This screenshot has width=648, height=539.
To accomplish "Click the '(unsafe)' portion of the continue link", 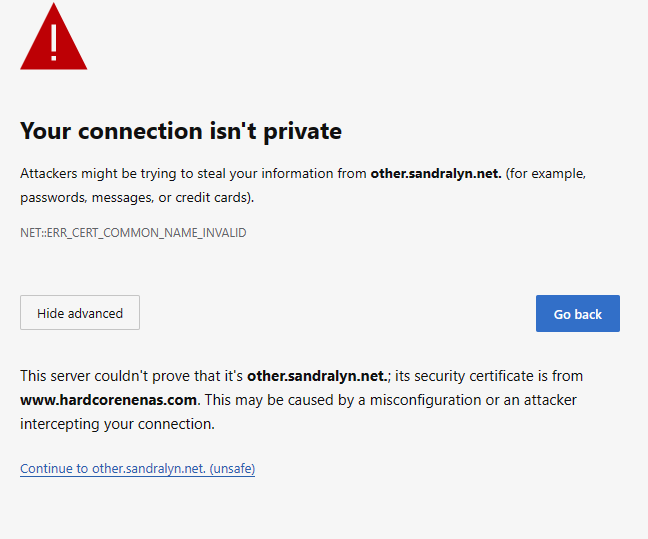I will (232, 469).
